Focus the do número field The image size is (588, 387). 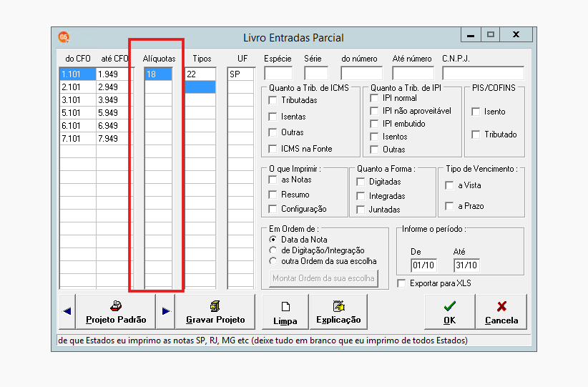click(361, 73)
